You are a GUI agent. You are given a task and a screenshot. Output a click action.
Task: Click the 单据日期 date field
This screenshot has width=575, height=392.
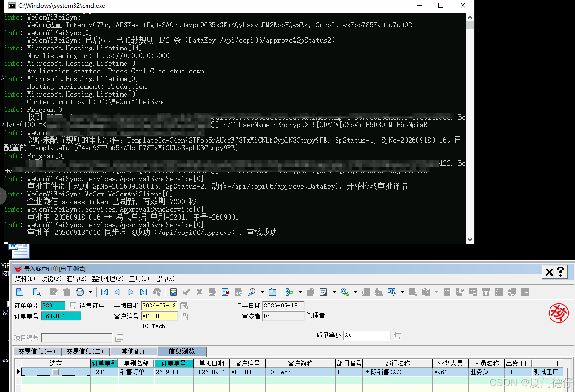(x=159, y=306)
